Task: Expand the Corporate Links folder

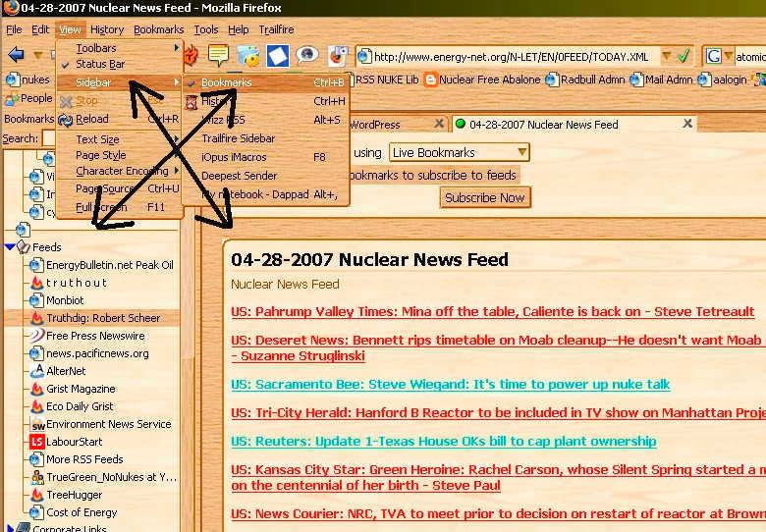Action: pos(9,528)
